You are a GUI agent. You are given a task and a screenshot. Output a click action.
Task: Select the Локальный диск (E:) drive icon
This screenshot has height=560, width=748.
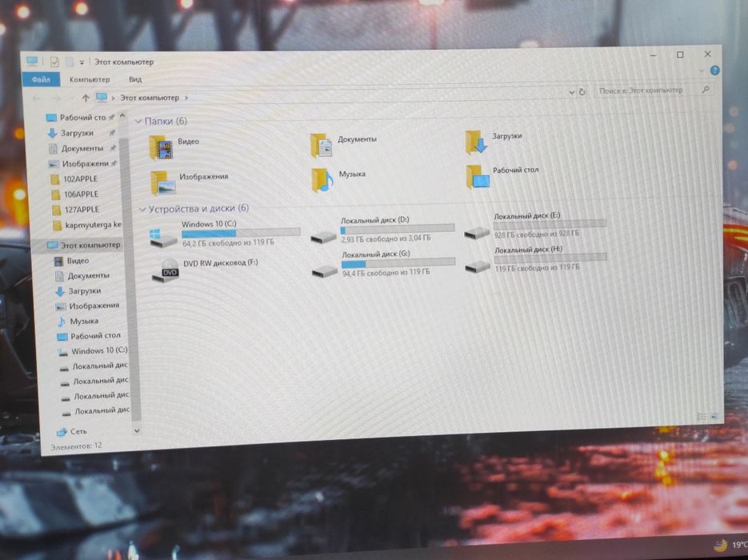pyautogui.click(x=477, y=233)
